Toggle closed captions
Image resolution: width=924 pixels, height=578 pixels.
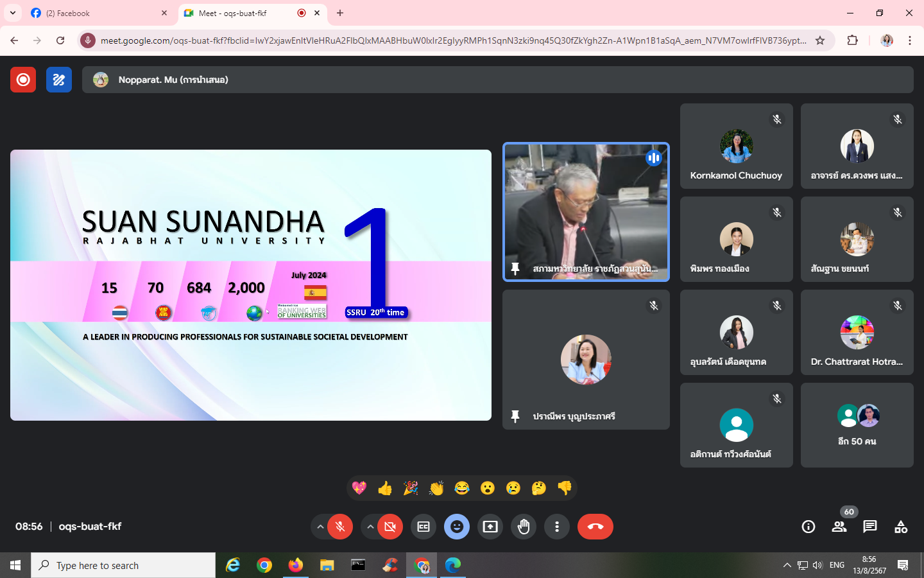424,527
